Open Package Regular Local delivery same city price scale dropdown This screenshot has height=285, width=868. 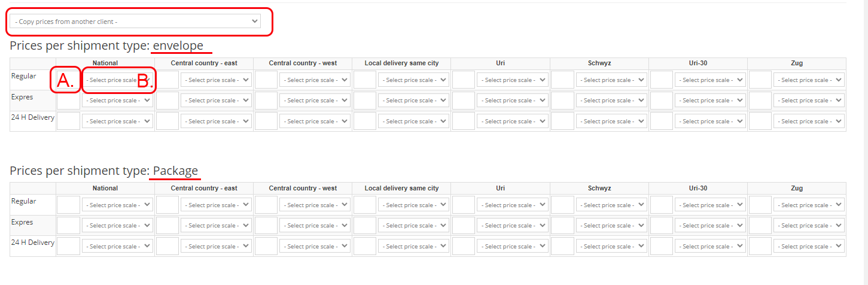[413, 205]
